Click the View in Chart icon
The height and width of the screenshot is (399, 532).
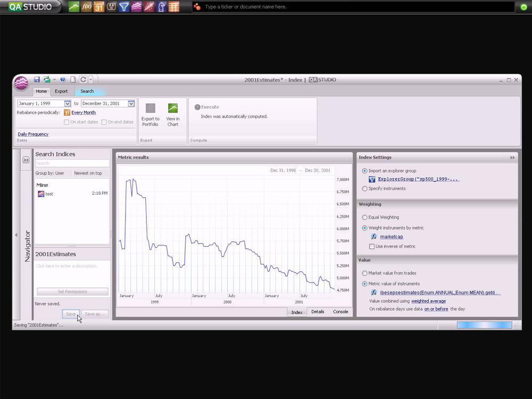pos(173,108)
